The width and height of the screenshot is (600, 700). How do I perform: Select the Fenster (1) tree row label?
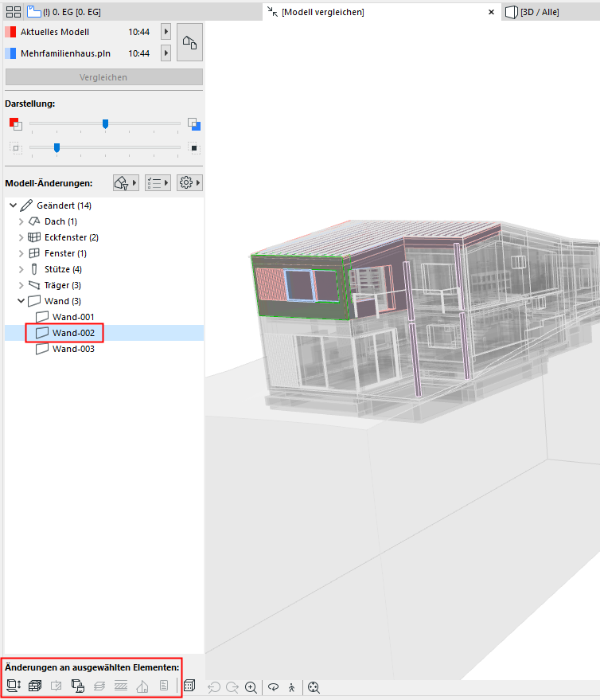(x=65, y=253)
